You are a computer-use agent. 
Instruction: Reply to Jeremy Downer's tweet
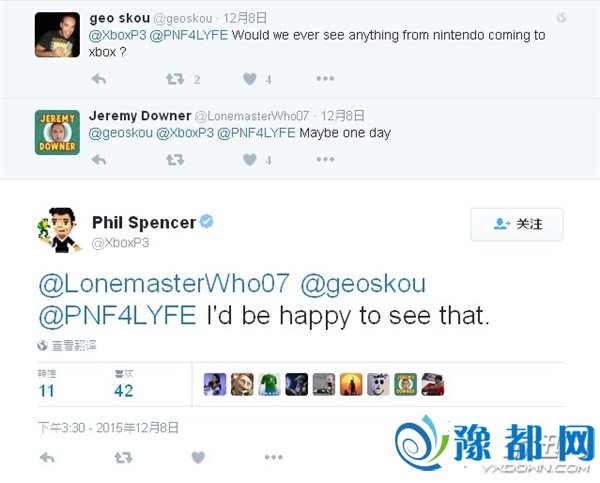click(98, 159)
